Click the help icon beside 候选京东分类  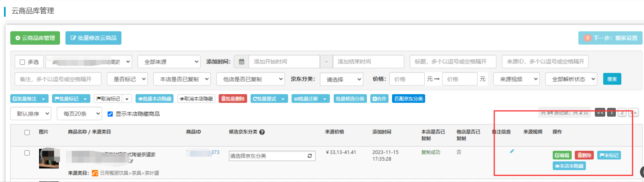tap(262, 132)
